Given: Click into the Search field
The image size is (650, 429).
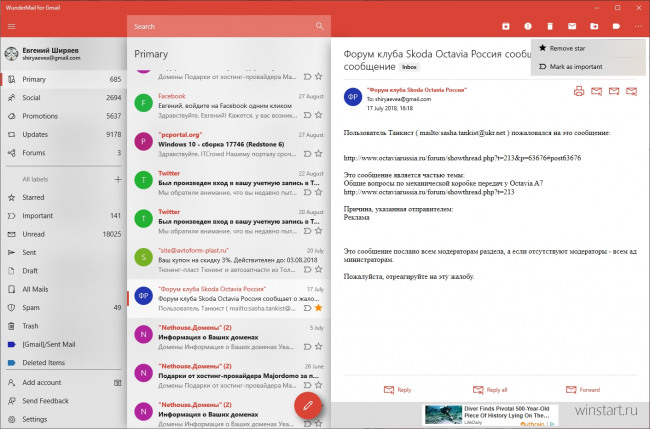Looking at the screenshot, I should (x=220, y=26).
